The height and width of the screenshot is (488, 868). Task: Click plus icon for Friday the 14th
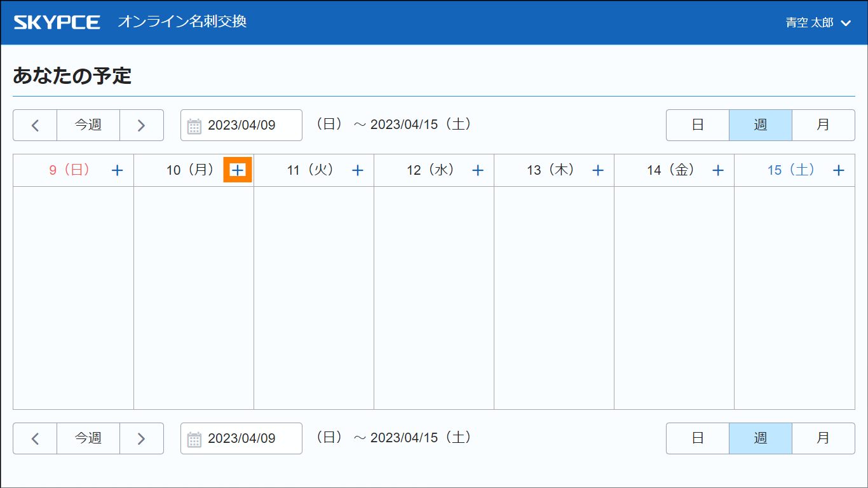coord(718,170)
